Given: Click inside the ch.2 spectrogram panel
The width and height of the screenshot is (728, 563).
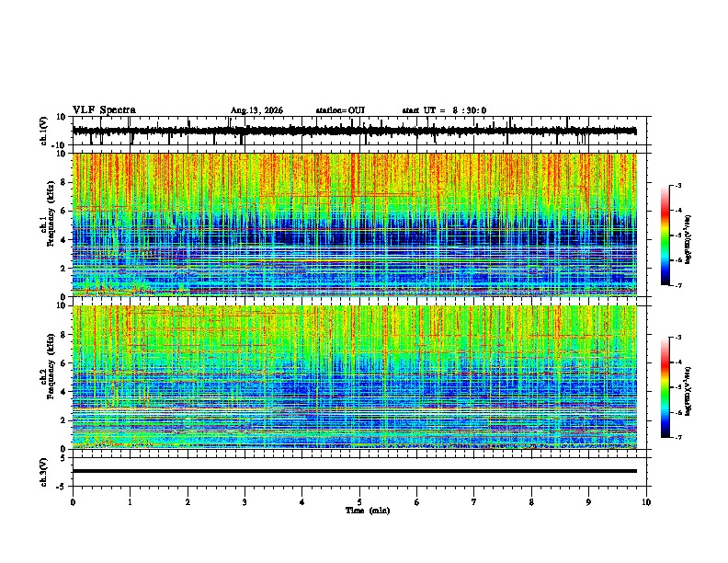Looking at the screenshot, I should (354, 377).
